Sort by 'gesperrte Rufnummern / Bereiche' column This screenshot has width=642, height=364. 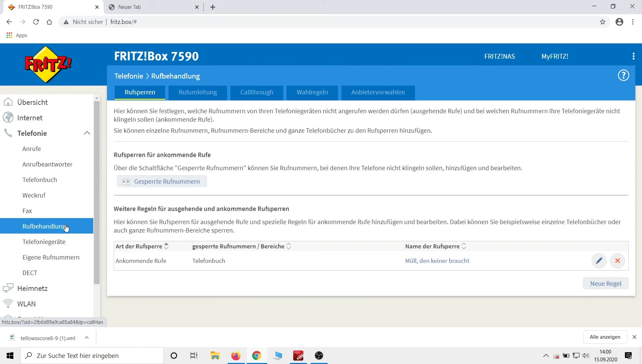289,246
